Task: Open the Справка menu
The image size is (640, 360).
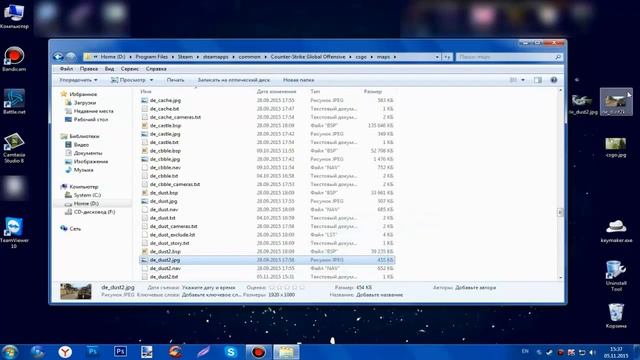Action: [156, 69]
